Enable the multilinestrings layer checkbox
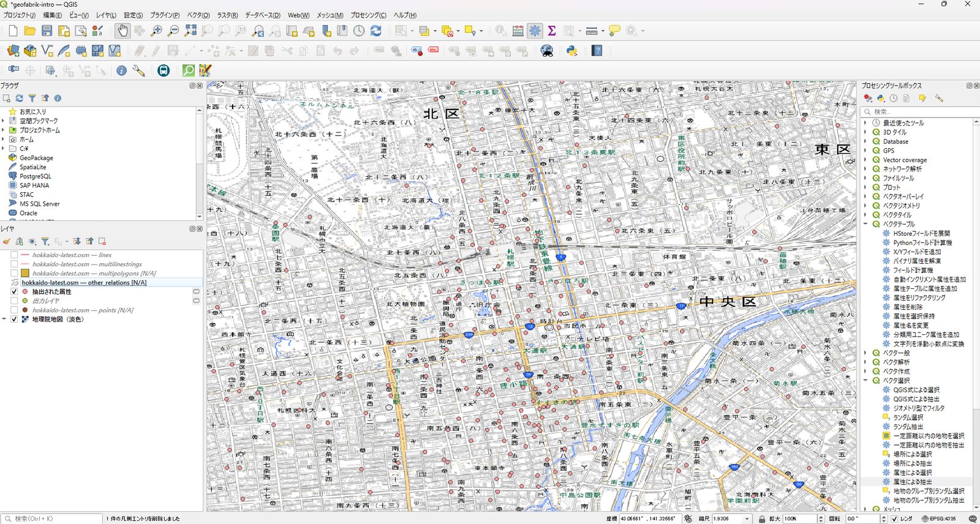Image resolution: width=980 pixels, height=524 pixels. 14,264
